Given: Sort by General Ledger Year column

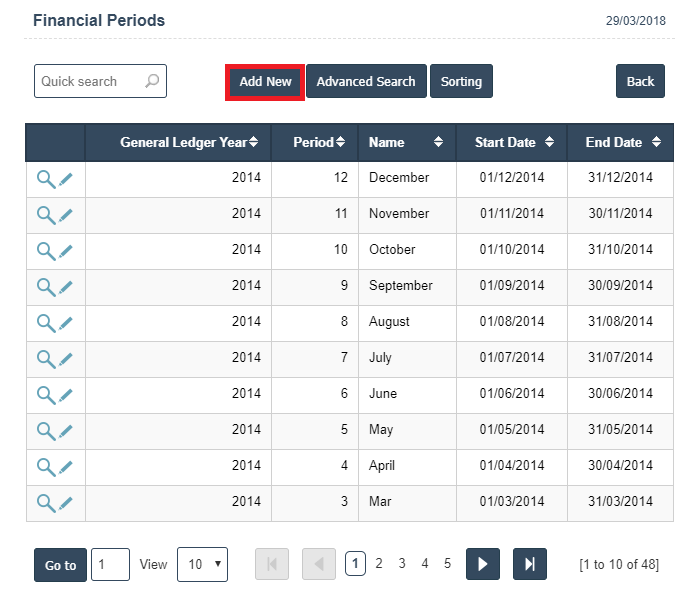Looking at the screenshot, I should point(253,142).
